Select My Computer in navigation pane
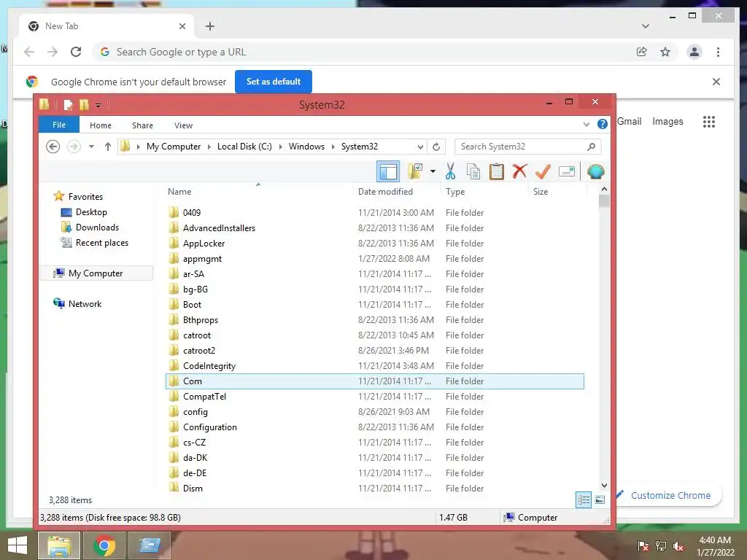Viewport: 747px width, 560px height. pos(96,273)
